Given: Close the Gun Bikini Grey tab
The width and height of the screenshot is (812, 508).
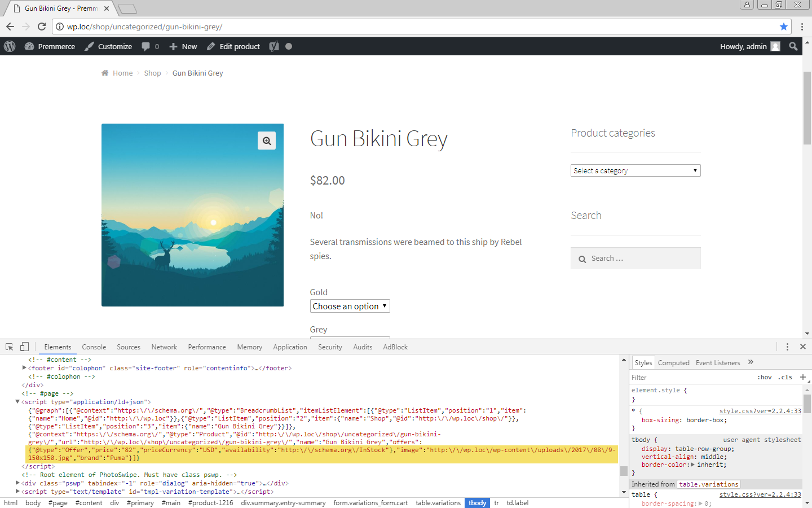Looking at the screenshot, I should (x=107, y=8).
